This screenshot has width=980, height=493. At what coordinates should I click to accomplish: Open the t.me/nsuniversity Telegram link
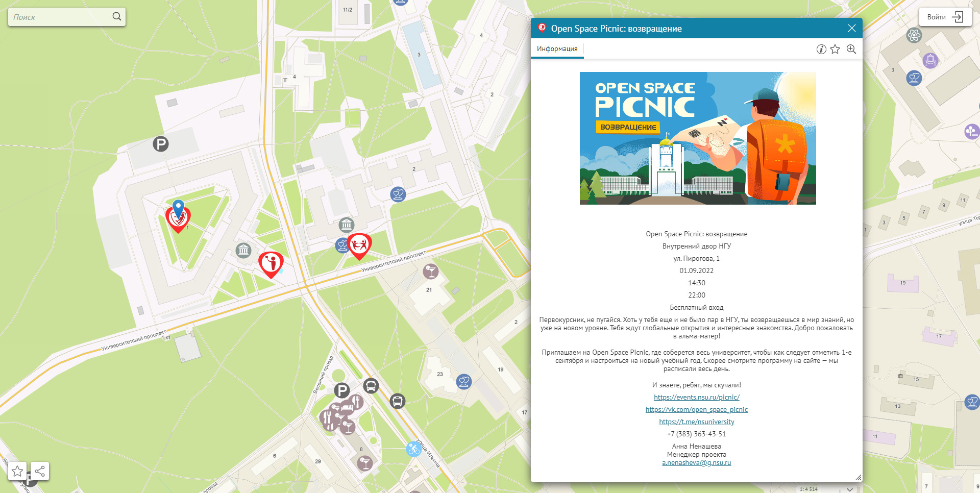696,422
